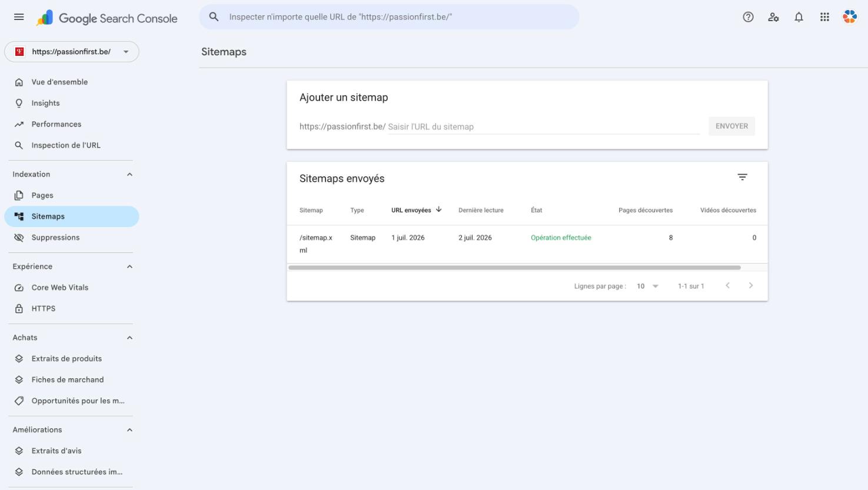Click the 1-1 sur 1 pagination text
868x490 pixels.
click(691, 286)
